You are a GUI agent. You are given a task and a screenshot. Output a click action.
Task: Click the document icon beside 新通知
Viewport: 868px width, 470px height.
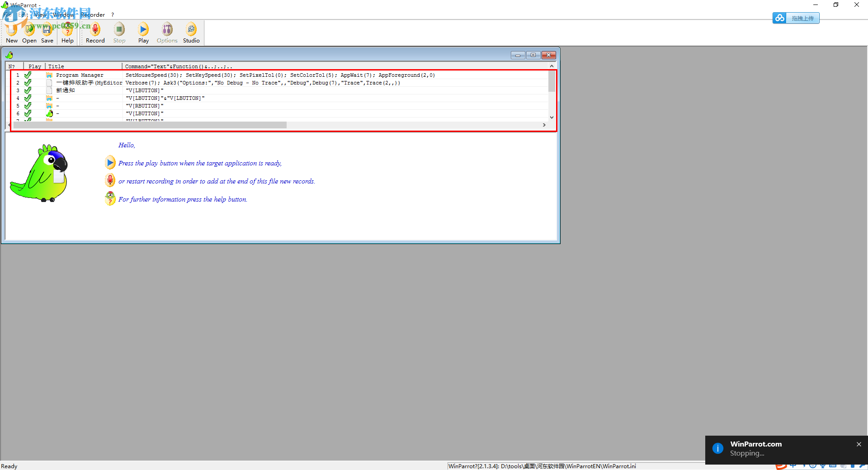(x=49, y=90)
